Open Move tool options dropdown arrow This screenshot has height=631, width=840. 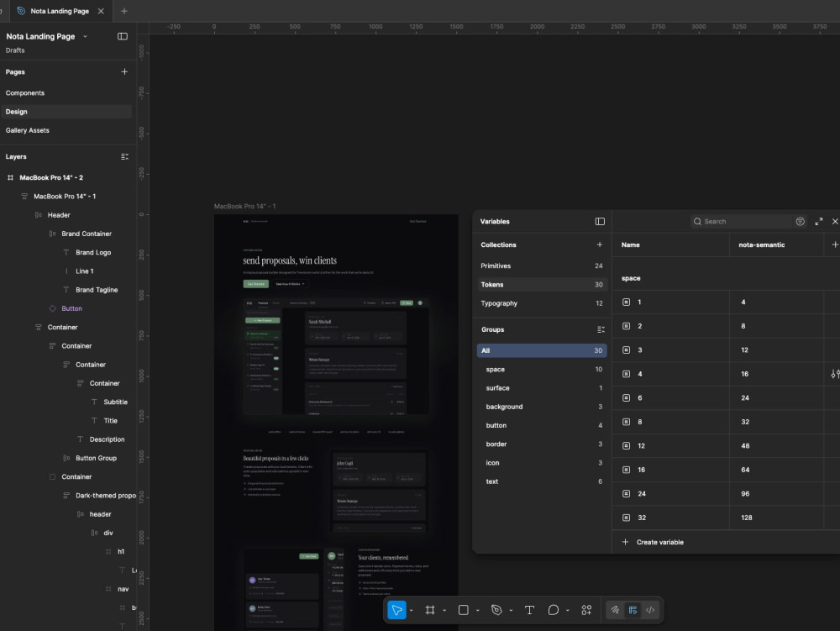[x=411, y=610]
